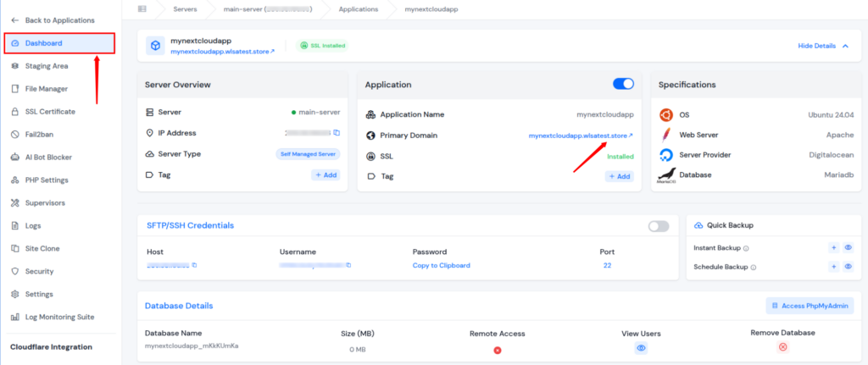Click Applications in the breadcrumb
868x365 pixels.
coord(359,9)
